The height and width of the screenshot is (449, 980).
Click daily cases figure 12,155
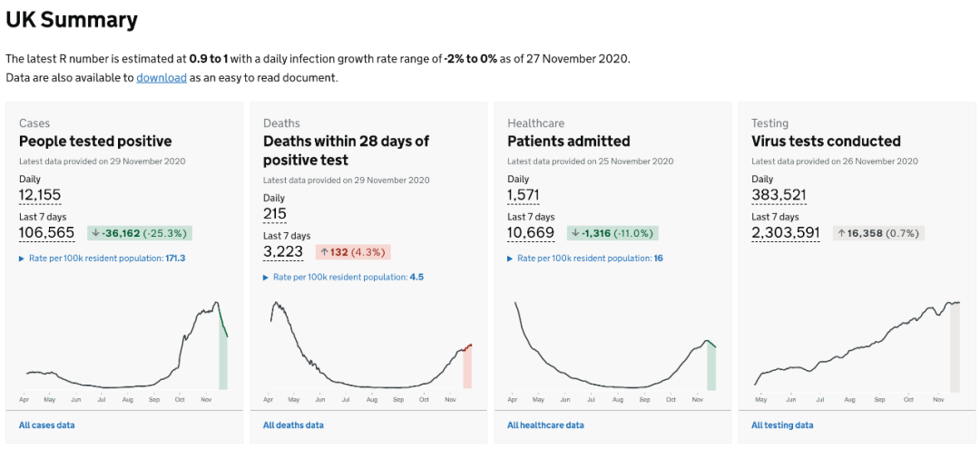pos(40,195)
